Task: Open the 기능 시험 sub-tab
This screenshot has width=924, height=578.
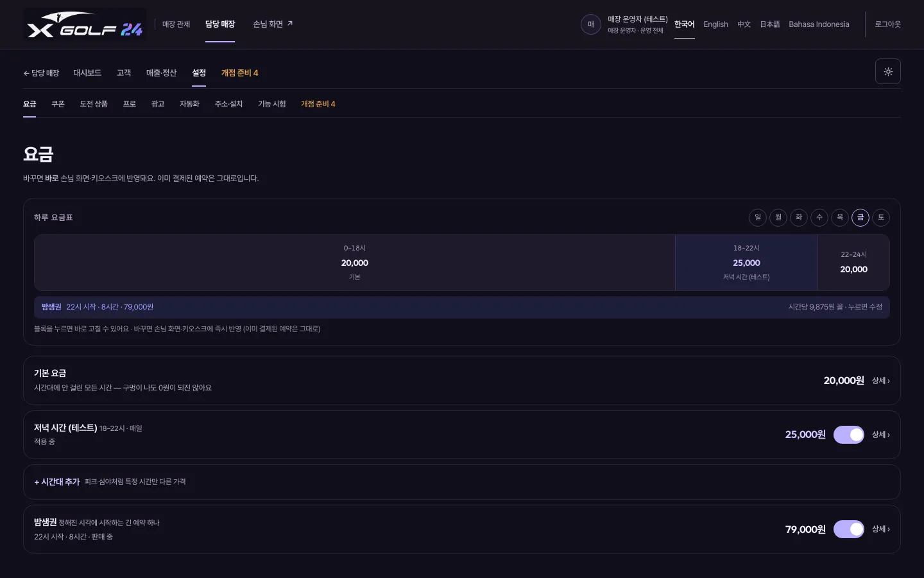Action: pyautogui.click(x=272, y=104)
